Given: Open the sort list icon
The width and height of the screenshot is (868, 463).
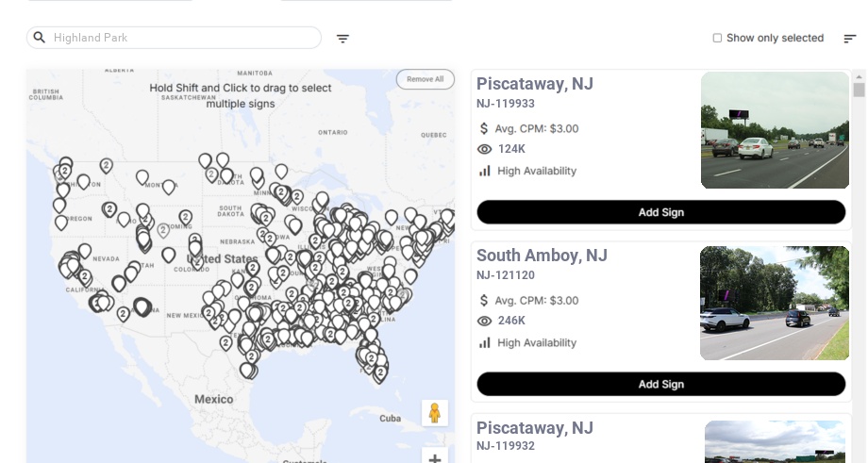Looking at the screenshot, I should (850, 39).
